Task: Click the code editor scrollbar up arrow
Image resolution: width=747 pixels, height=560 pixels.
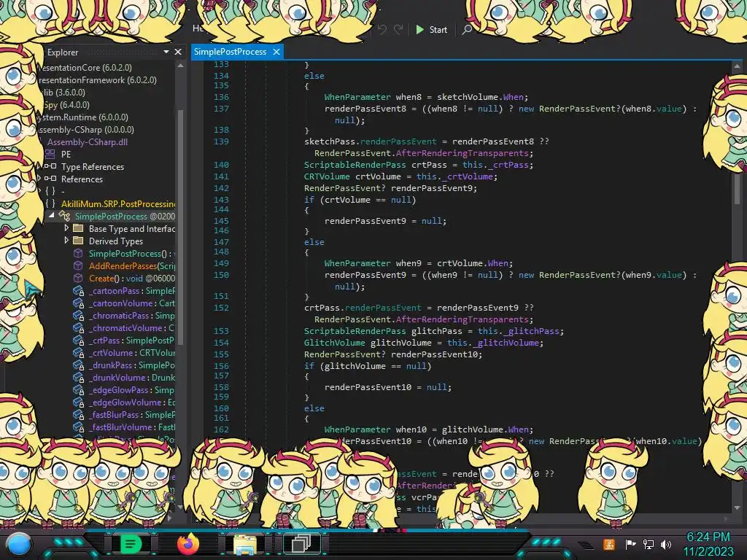Action: (737, 66)
